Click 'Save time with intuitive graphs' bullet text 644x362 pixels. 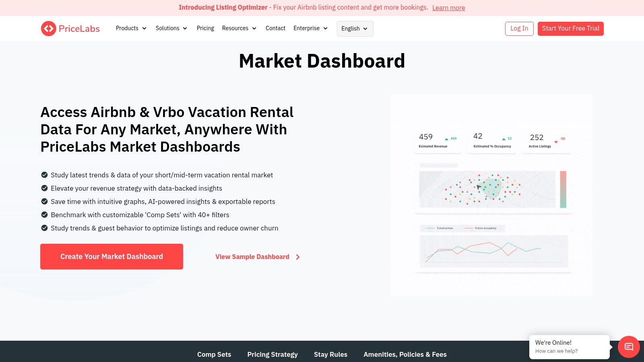pyautogui.click(x=163, y=202)
